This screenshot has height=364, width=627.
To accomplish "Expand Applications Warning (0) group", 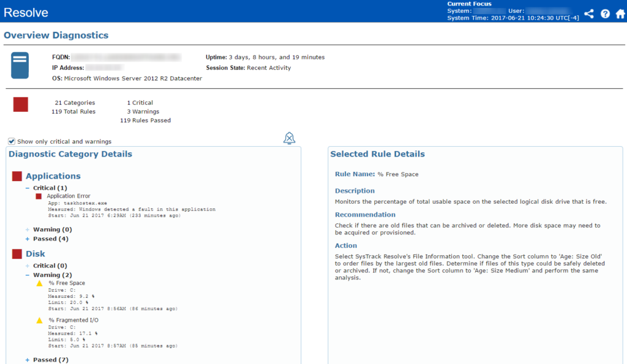I will click(28, 229).
